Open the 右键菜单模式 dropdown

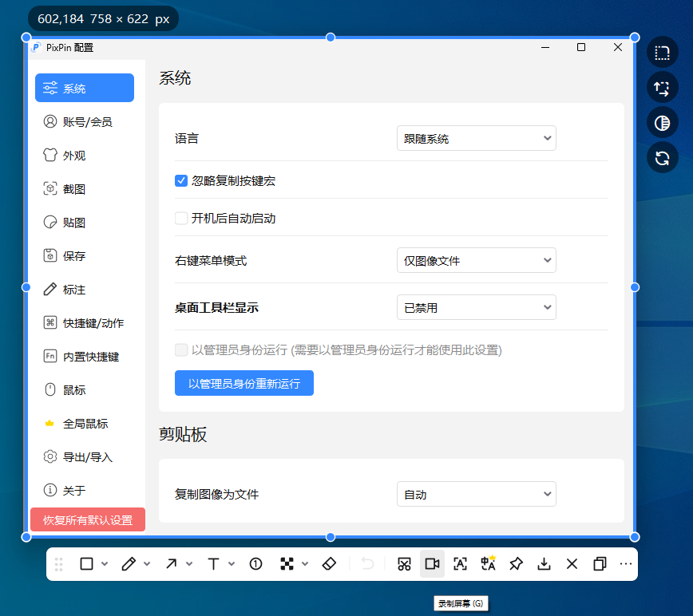[477, 260]
